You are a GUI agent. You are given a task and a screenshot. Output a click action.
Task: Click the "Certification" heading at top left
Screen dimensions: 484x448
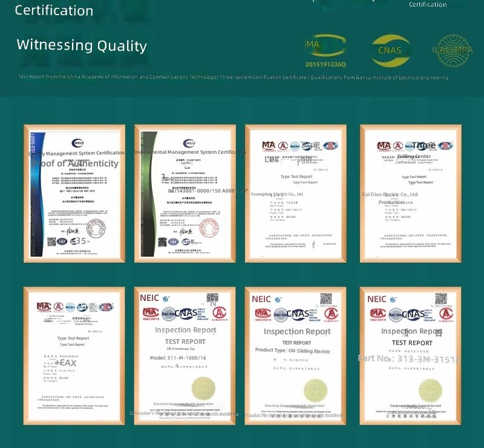pos(54,10)
